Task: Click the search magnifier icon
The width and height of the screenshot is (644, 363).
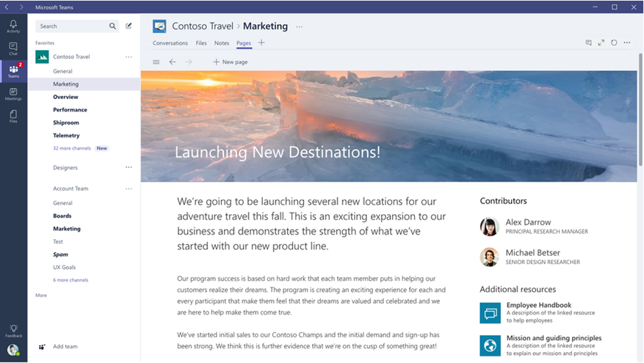Action: click(x=112, y=26)
